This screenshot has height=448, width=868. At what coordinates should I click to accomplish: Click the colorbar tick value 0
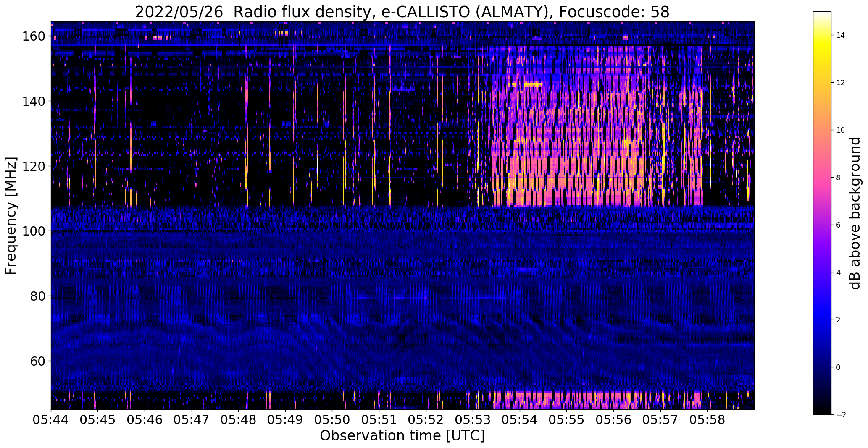(x=839, y=367)
